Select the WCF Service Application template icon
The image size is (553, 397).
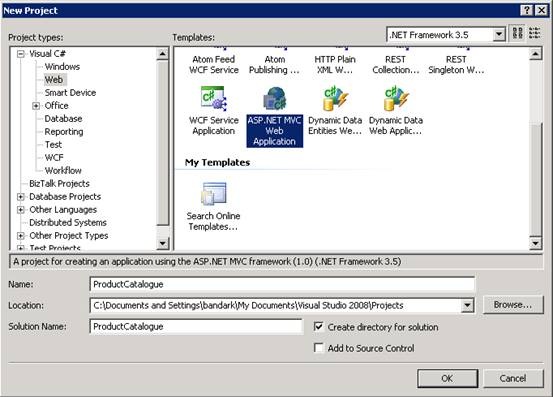[213, 99]
